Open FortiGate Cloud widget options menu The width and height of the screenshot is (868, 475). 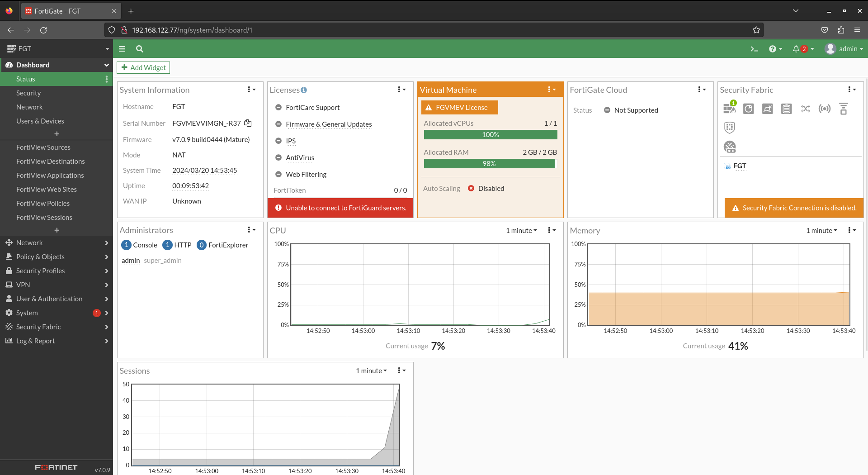702,90
